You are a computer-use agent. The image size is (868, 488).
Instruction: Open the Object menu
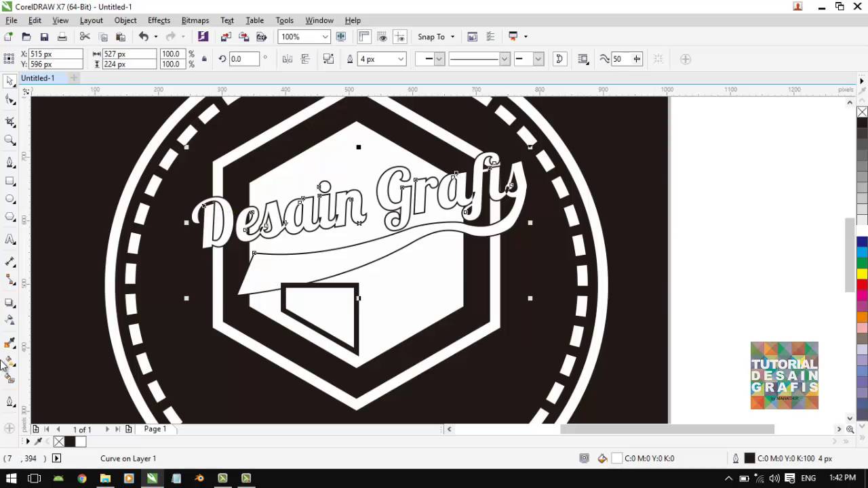coord(125,20)
